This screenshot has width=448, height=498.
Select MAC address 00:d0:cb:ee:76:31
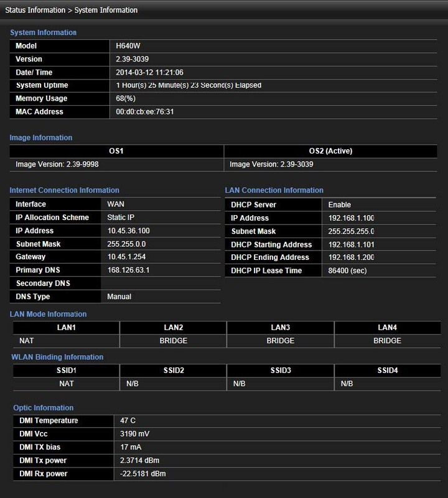pos(145,112)
